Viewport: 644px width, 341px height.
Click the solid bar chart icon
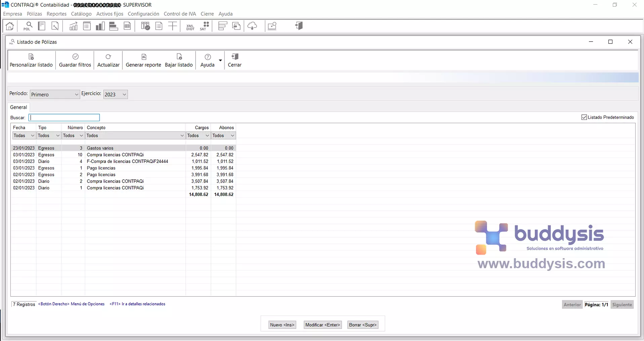pos(100,26)
